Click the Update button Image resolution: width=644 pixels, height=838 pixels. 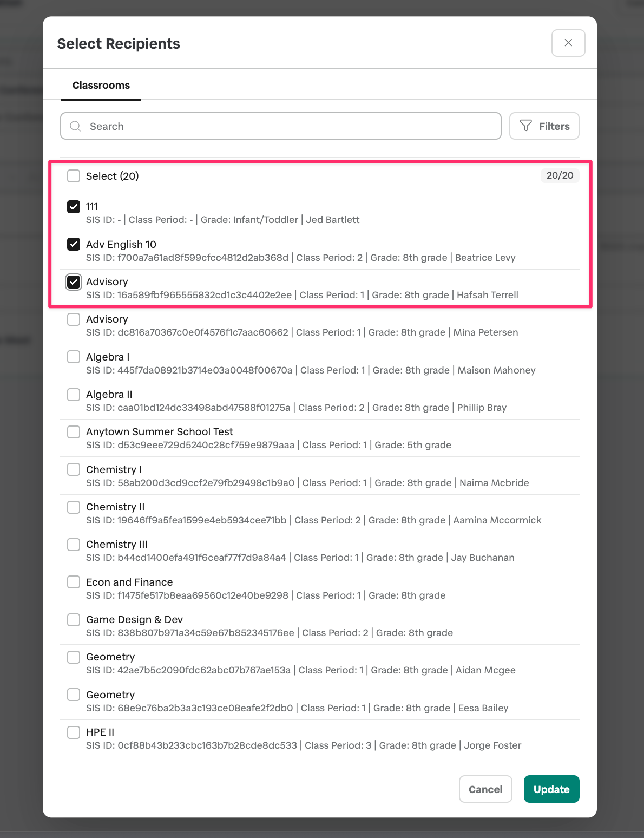(551, 789)
